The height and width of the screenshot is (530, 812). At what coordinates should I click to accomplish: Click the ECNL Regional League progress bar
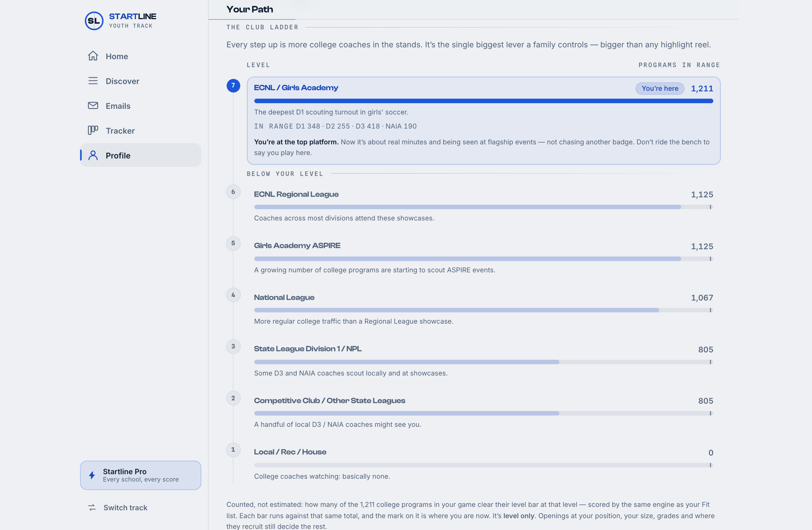[484, 207]
